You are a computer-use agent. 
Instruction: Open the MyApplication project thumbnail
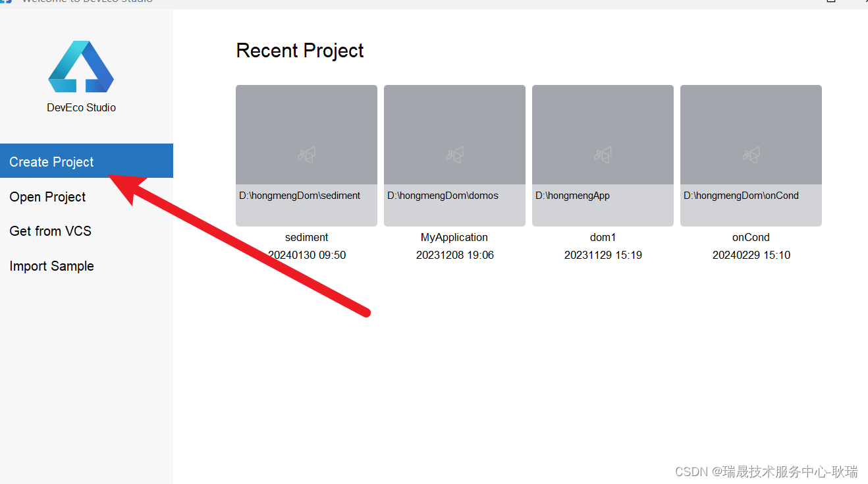(454, 155)
